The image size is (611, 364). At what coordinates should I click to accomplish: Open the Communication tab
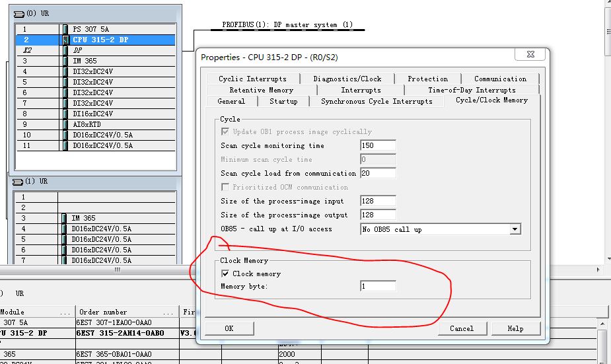500,79
